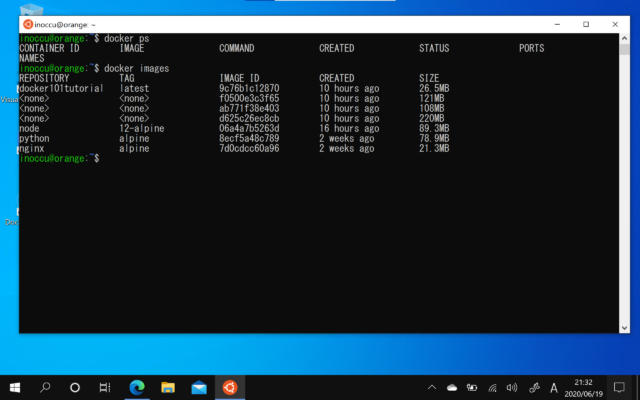The height and width of the screenshot is (400, 640).
Task: Click image ID ab771f38e403
Action: (x=249, y=108)
